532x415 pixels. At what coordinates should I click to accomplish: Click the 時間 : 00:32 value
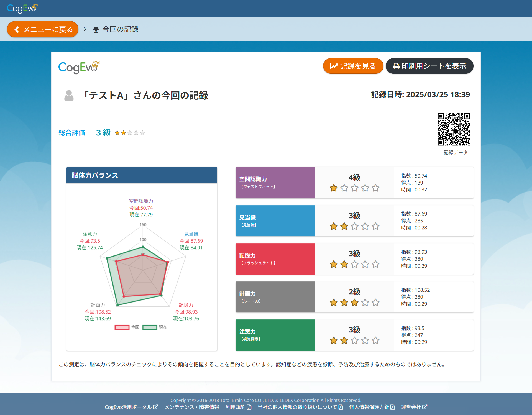(x=414, y=190)
